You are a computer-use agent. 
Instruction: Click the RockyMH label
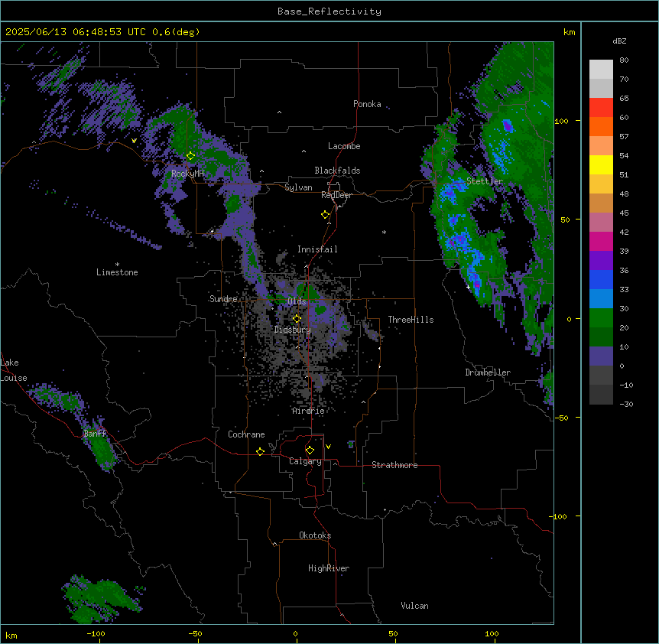tap(187, 174)
